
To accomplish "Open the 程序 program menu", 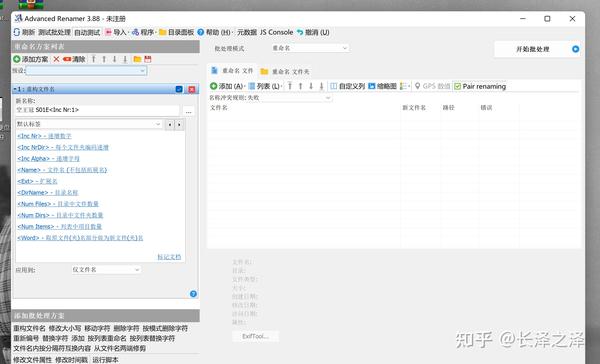I will click(143, 32).
